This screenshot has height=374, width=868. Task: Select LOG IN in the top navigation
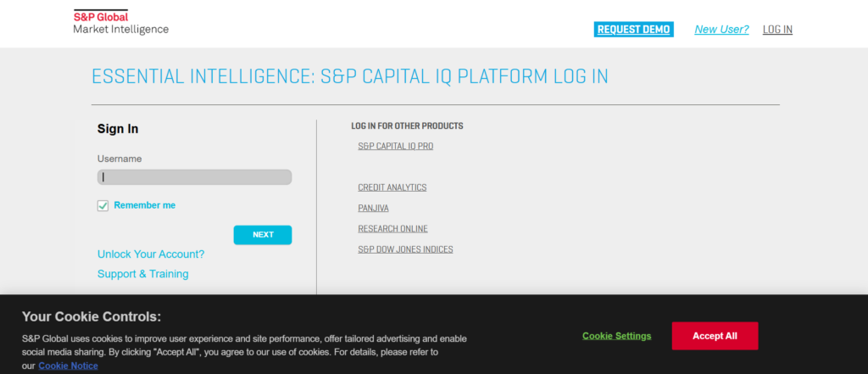click(777, 29)
